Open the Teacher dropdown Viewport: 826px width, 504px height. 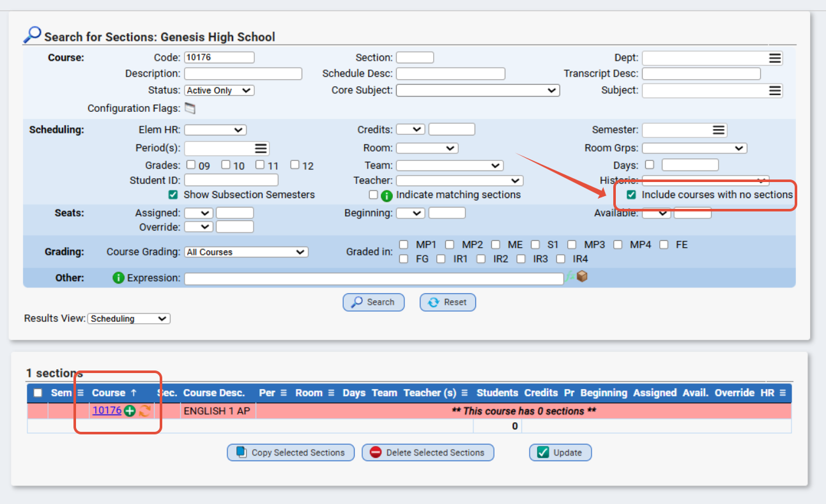tap(460, 181)
